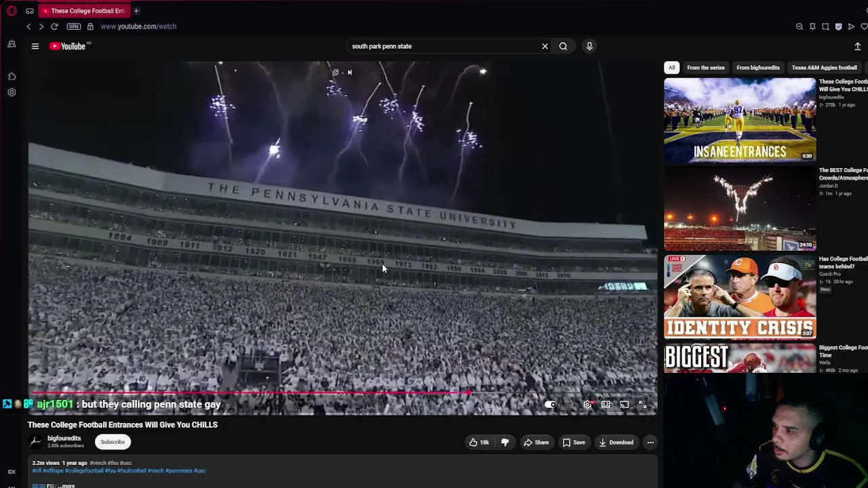Open the BIGGEST video thumbnail in sidebar
This screenshot has width=868, height=488.
[x=740, y=359]
